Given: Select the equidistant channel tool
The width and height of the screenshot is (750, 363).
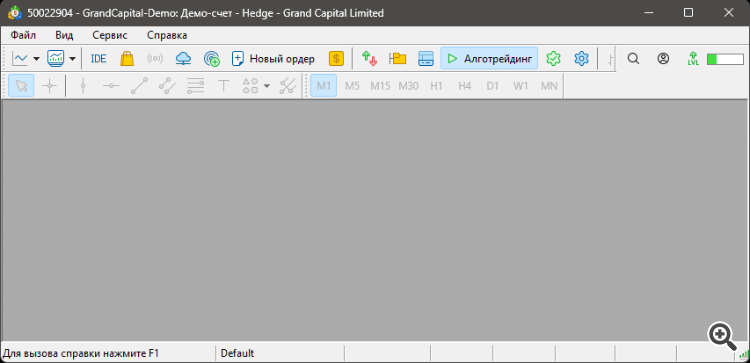Looking at the screenshot, I should (167, 86).
